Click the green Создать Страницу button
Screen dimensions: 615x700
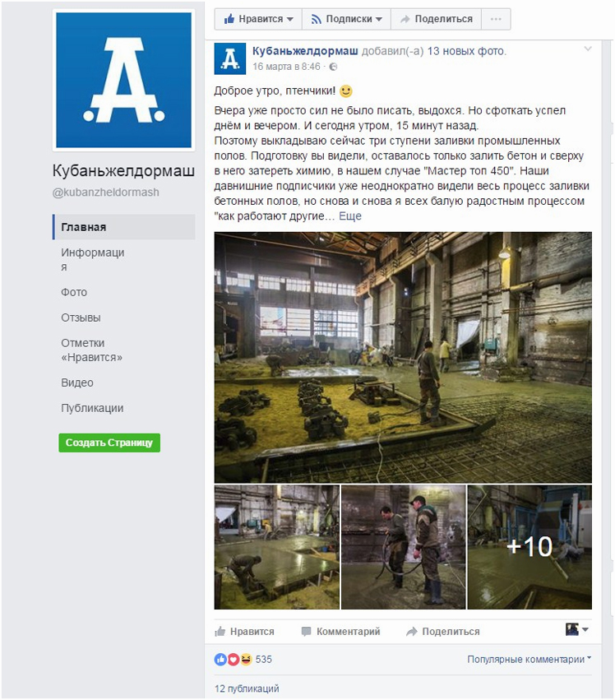109,443
